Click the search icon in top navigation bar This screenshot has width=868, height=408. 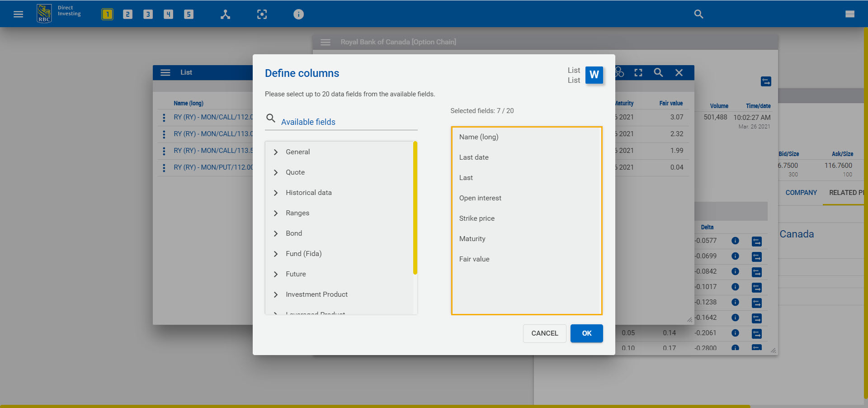[698, 14]
